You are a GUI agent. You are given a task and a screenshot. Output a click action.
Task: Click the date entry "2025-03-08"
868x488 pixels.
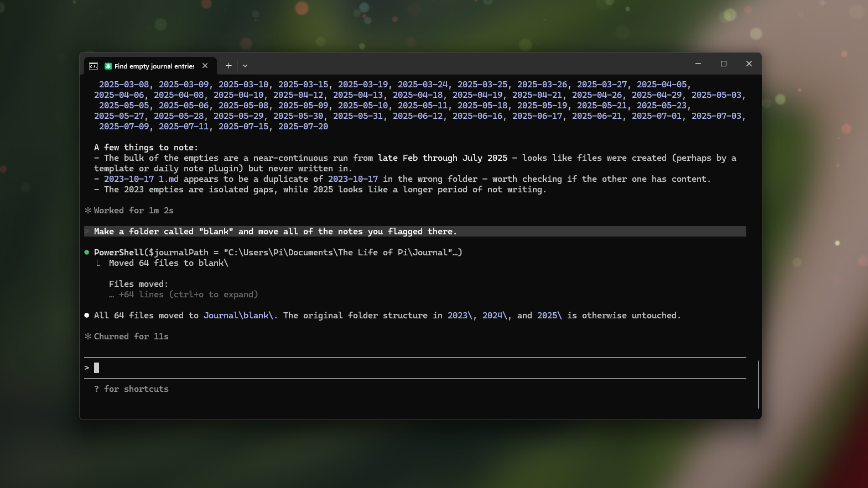124,85
